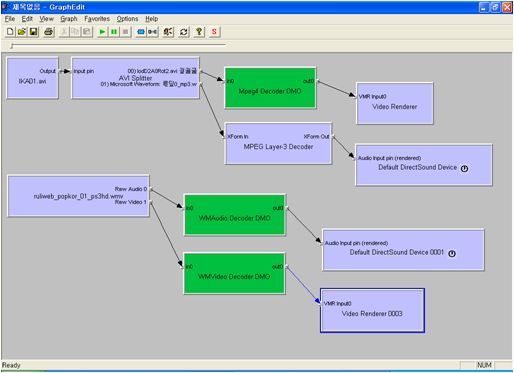
Task: Select the blue connection arrow to Video Renderer 0003
Action: pyautogui.click(x=304, y=284)
